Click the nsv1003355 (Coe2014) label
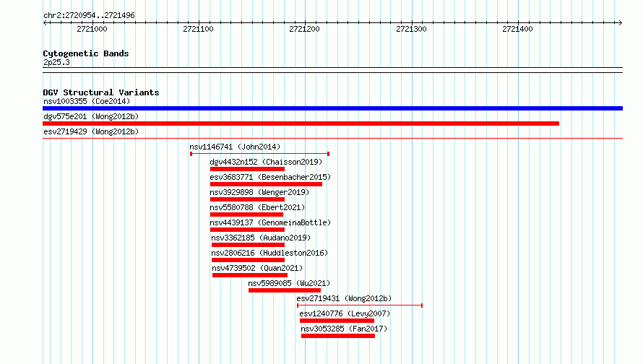Screen dimensions: 643x364 (x=87, y=101)
